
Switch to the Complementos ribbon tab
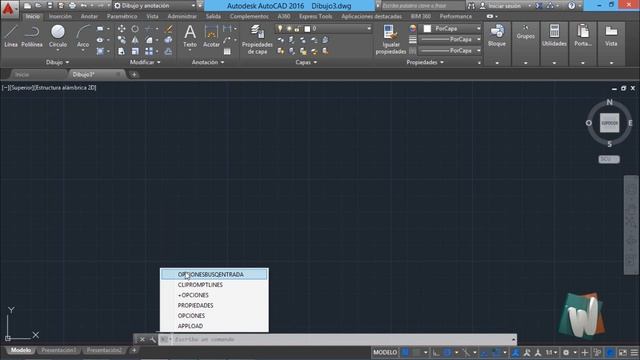(249, 16)
